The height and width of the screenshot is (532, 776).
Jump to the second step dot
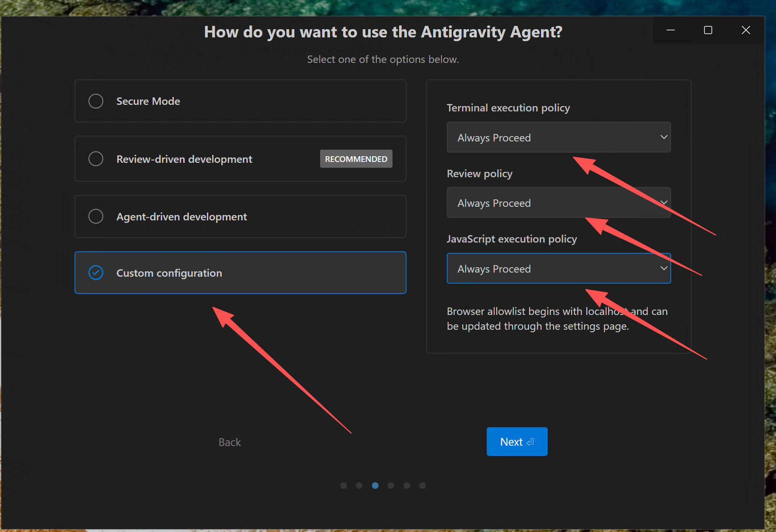[359, 486]
